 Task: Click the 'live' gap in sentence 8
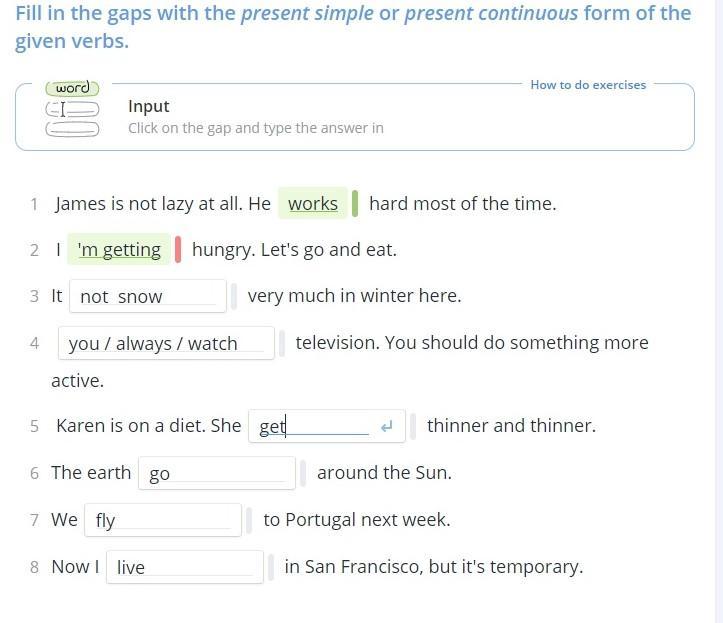tap(184, 567)
